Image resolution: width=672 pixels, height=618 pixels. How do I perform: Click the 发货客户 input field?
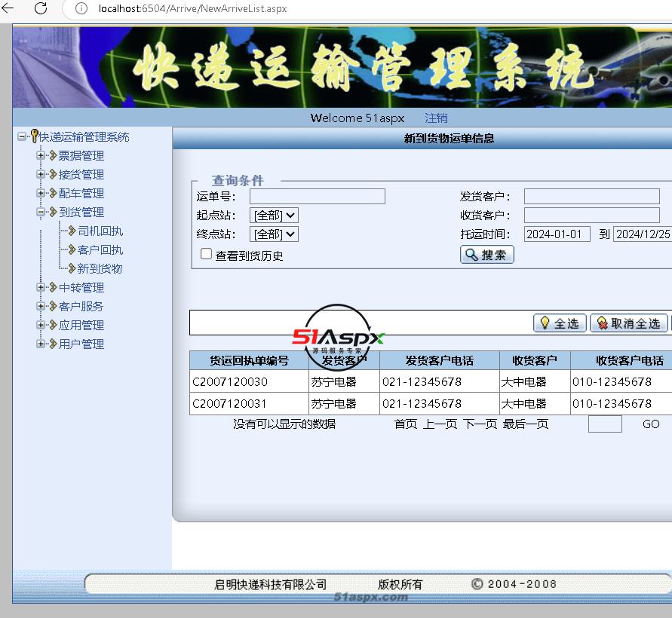pyautogui.click(x=591, y=197)
